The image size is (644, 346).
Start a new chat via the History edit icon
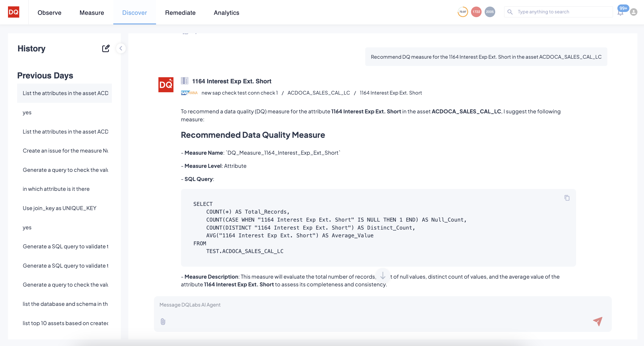(x=106, y=48)
